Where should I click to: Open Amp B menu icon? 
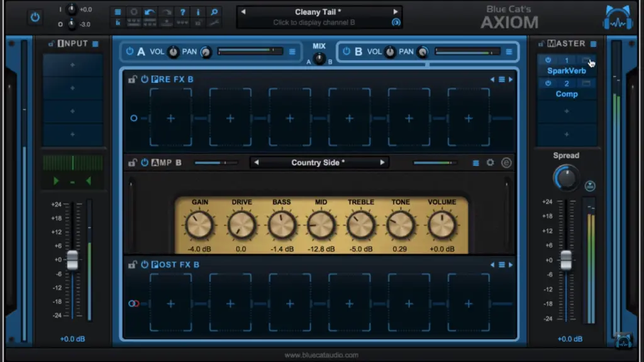475,163
